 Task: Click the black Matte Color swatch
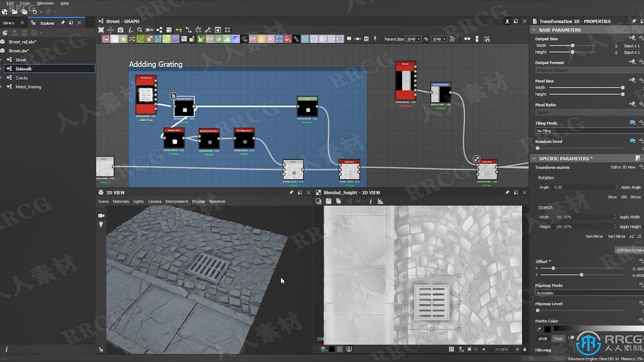(x=547, y=329)
